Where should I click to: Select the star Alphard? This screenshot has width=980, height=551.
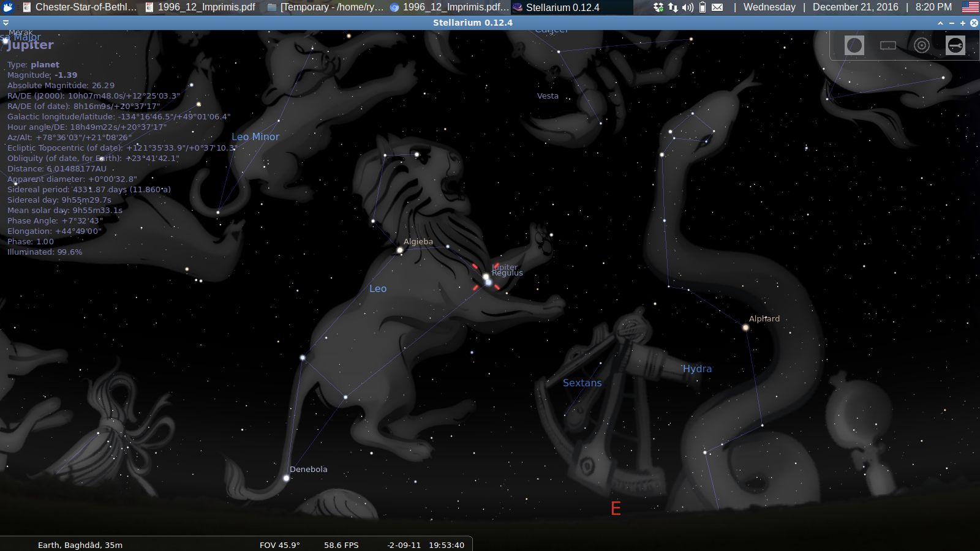745,328
